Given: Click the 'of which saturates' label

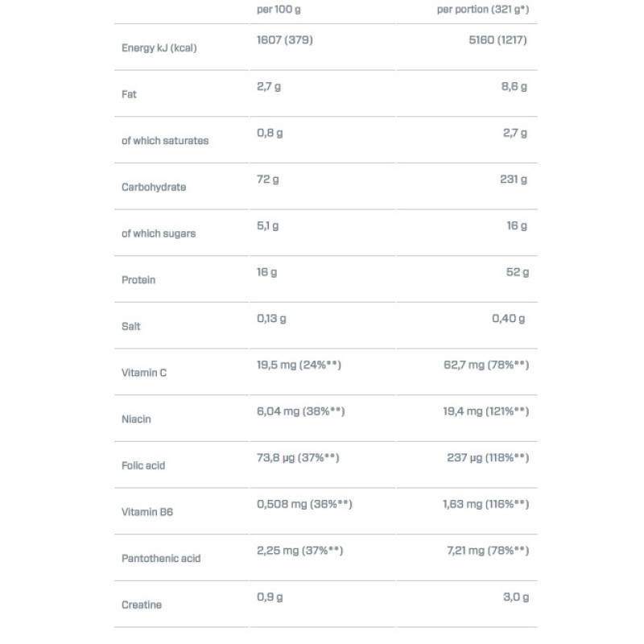Looking at the screenshot, I should pos(165,141).
